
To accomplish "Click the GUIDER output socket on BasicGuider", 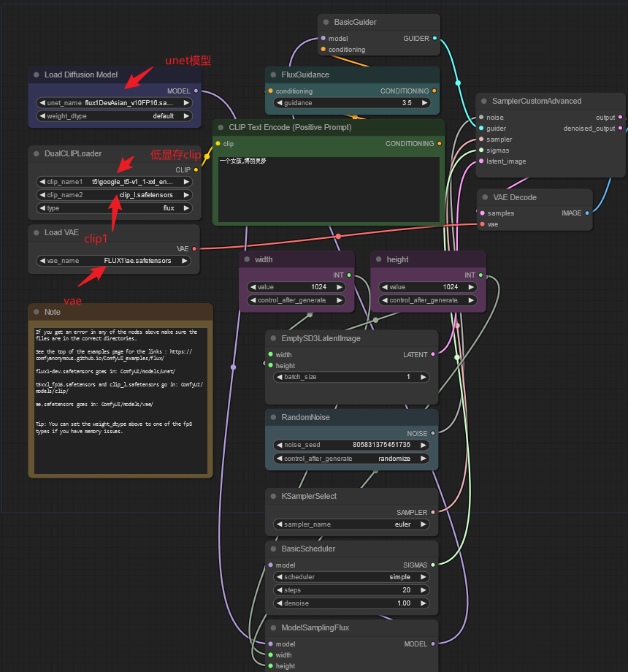I will 434,38.
